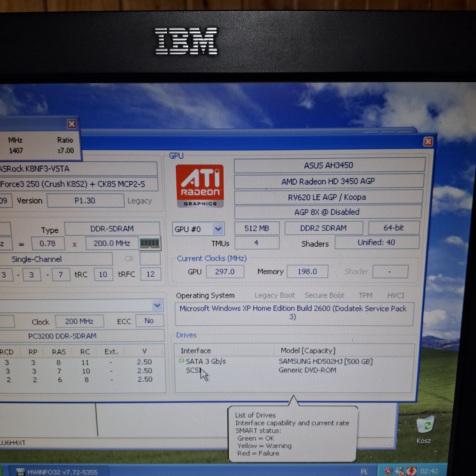
Task: Click the AMD Radeon HD 3450 AGP field
Action: [329, 181]
